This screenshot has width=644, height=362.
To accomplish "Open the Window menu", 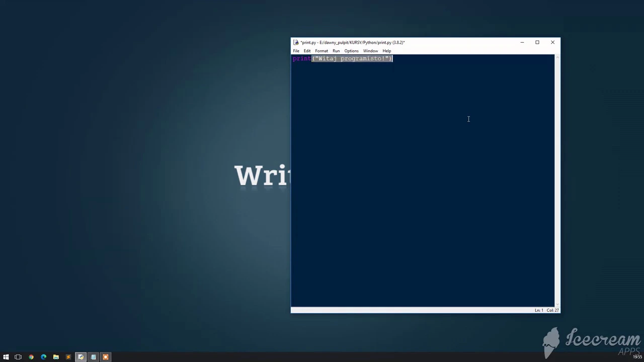I will (x=370, y=51).
